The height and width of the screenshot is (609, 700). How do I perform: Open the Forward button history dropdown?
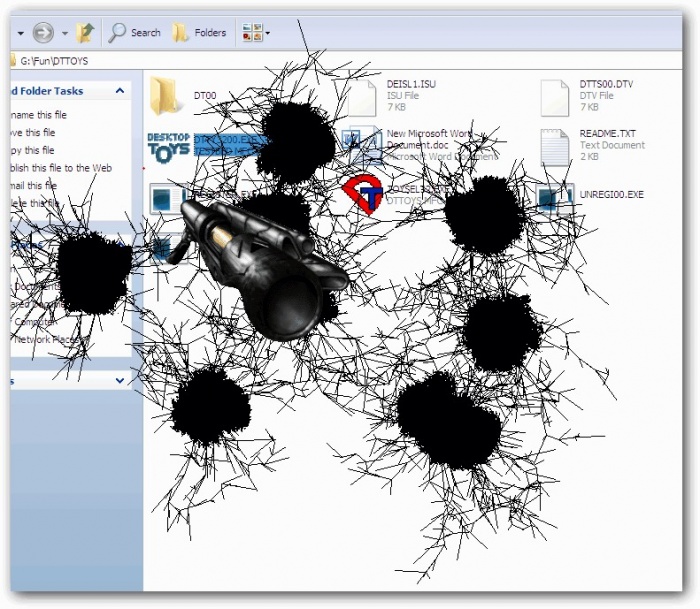[x=65, y=33]
